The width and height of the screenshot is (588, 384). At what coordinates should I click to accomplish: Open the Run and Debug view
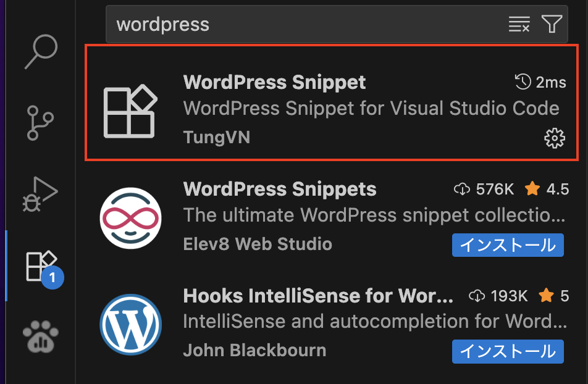click(x=40, y=194)
